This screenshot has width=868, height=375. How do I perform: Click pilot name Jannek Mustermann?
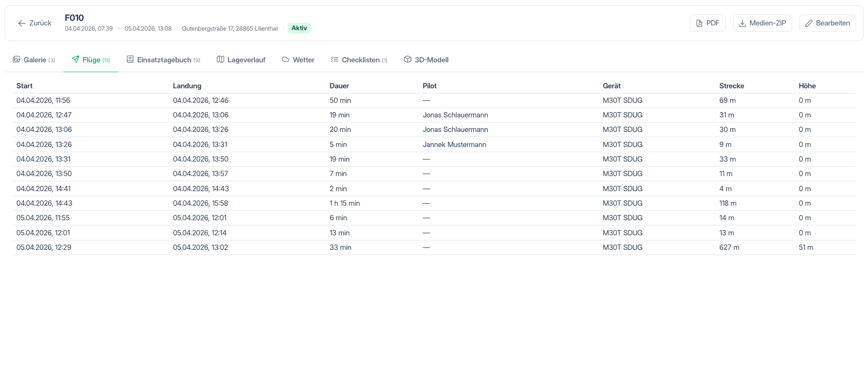tap(455, 144)
